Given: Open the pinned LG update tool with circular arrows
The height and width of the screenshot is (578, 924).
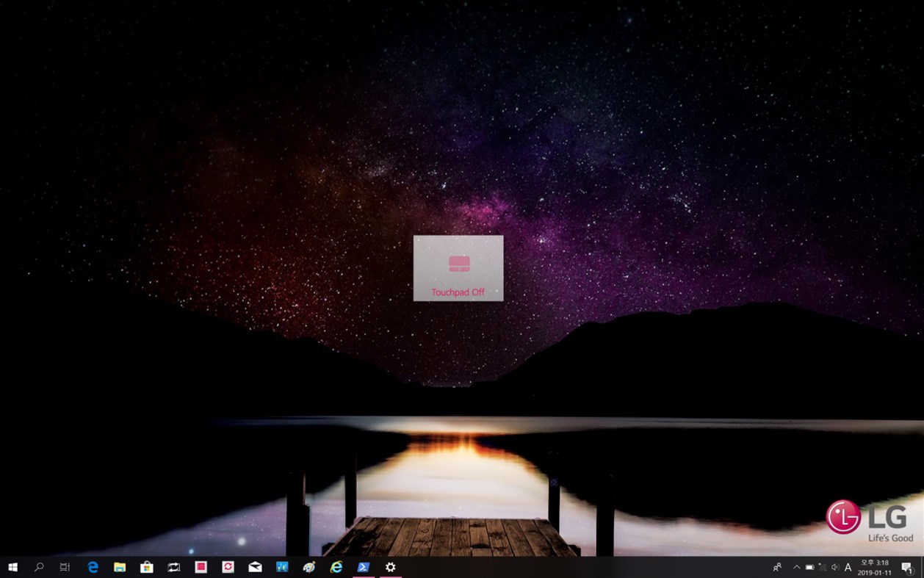Looking at the screenshot, I should [x=225, y=567].
